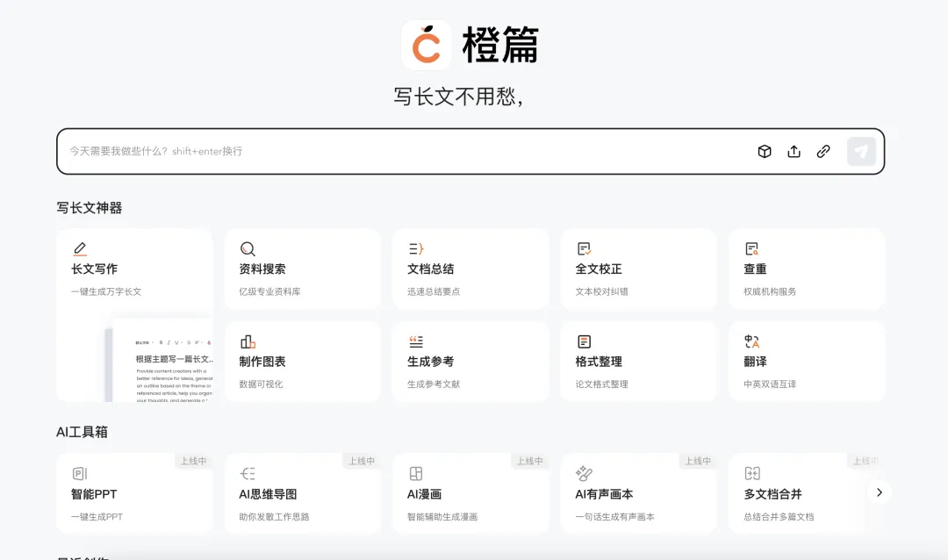Click the cube icon in the input box

point(765,151)
